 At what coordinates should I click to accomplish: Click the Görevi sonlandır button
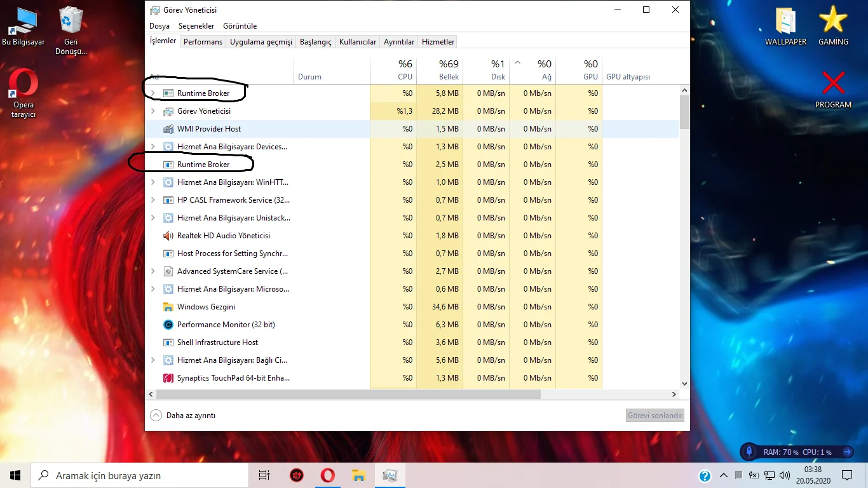tap(655, 416)
